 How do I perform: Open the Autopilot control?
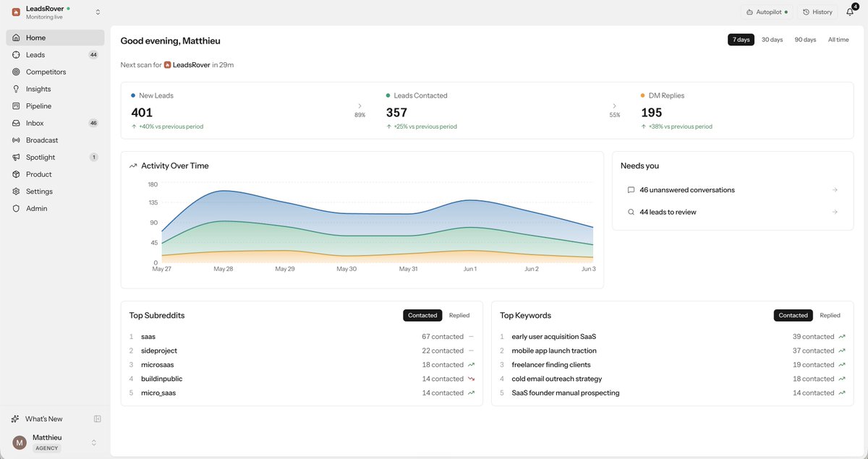[767, 12]
